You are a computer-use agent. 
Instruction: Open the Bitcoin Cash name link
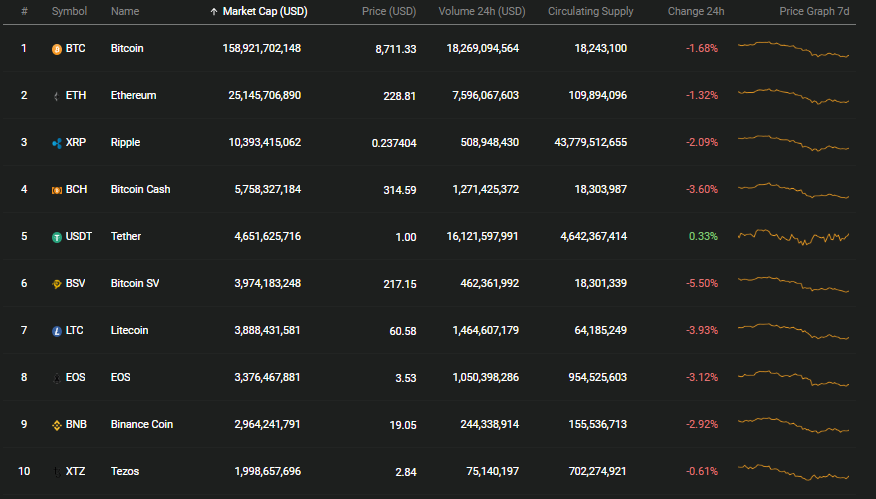pos(140,189)
